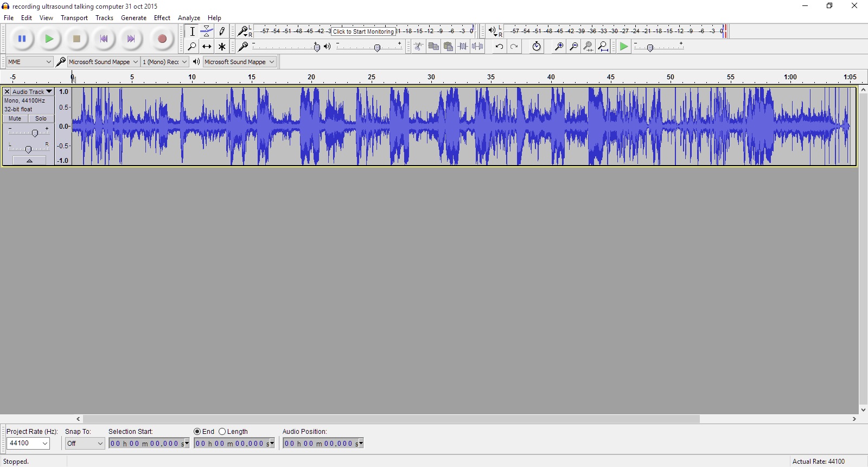Skip to start of track
The image size is (868, 467).
point(104,39)
